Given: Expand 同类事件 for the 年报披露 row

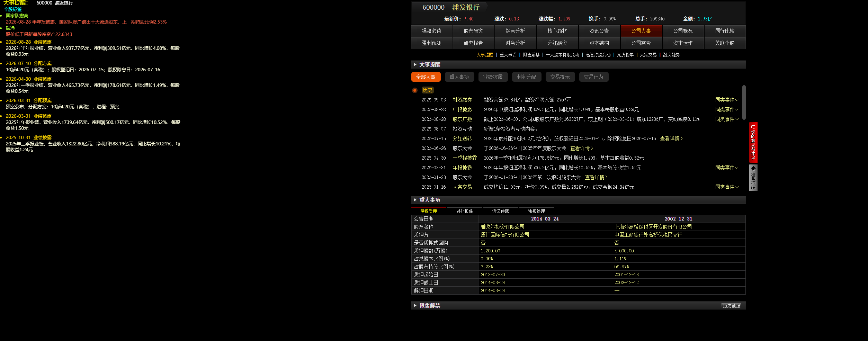Looking at the screenshot, I should [727, 168].
